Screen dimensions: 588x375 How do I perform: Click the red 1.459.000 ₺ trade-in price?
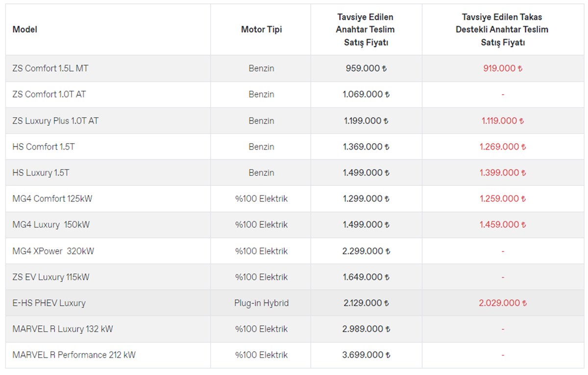(503, 225)
